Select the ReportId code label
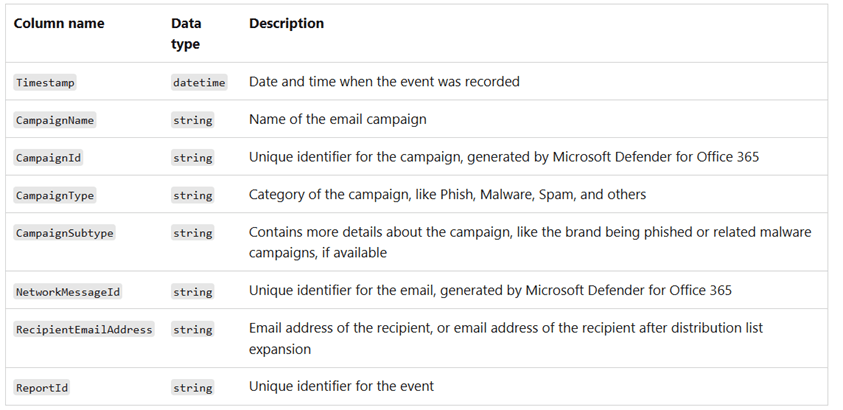Screen dimensions: 843x410 [42, 388]
